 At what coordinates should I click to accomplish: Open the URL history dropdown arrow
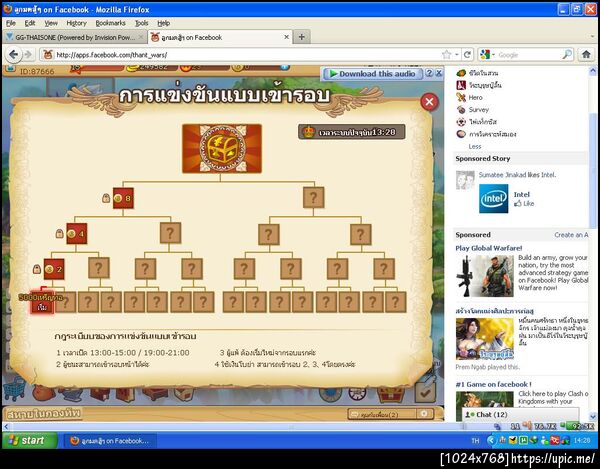[457, 55]
